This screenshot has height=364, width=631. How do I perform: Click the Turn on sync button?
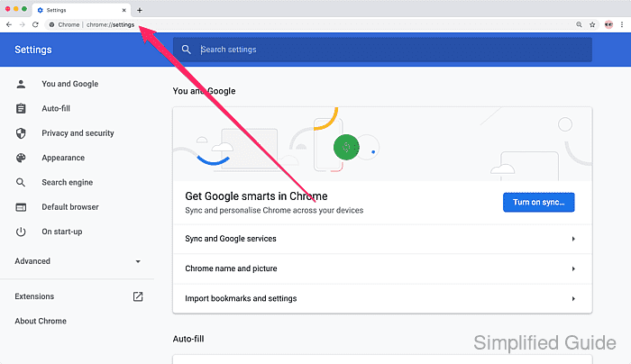tap(538, 203)
